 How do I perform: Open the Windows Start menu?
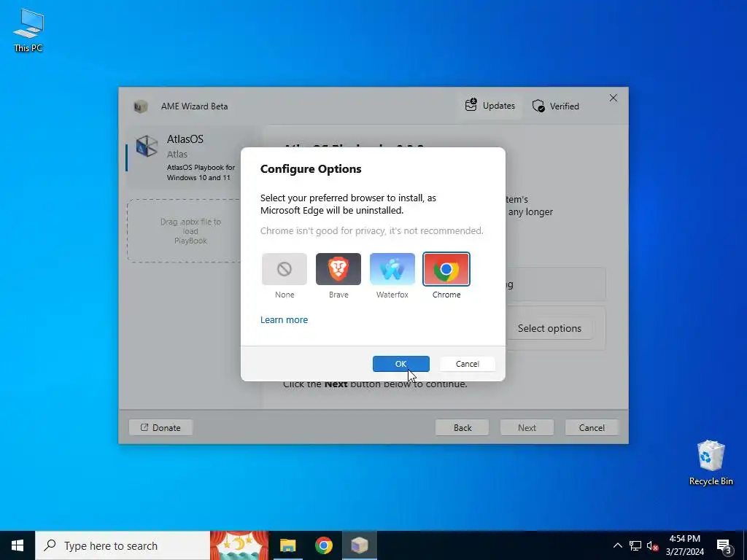18,545
